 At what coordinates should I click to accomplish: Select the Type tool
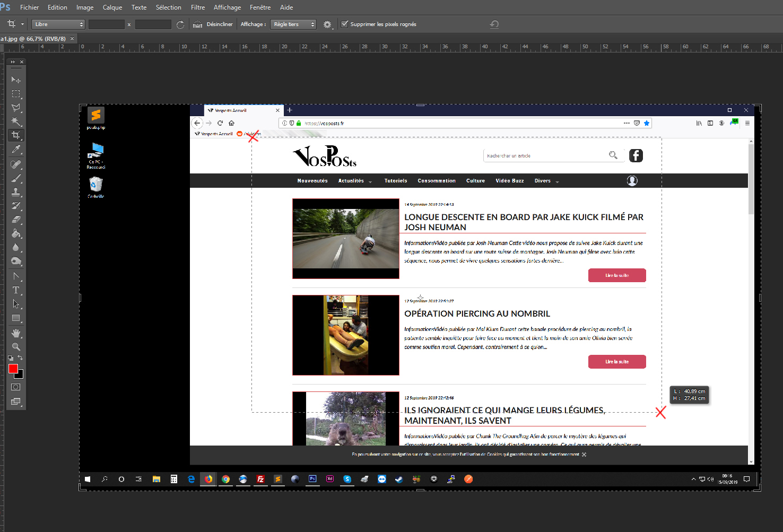[x=16, y=290]
